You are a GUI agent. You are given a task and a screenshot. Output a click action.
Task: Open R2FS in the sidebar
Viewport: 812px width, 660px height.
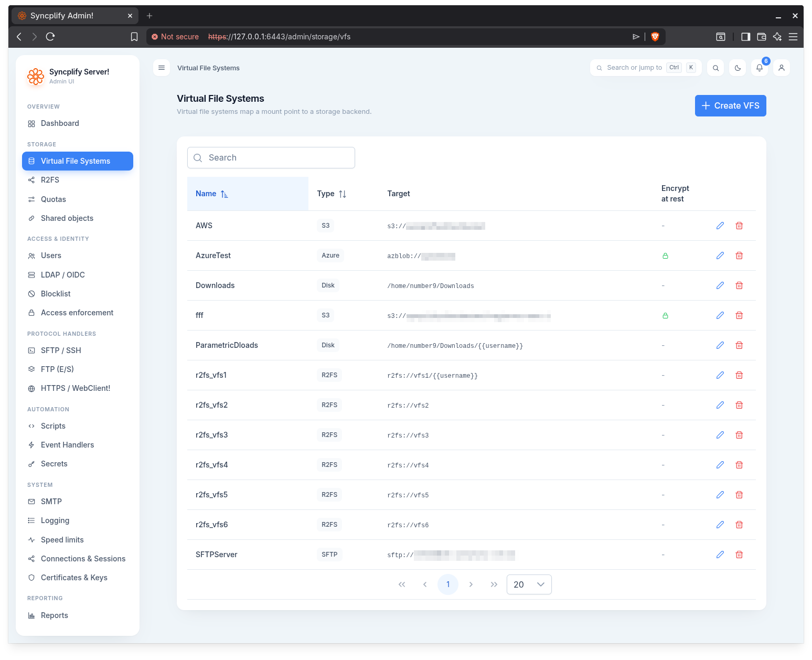78,180
